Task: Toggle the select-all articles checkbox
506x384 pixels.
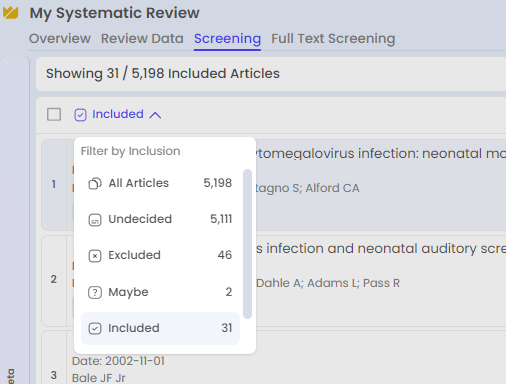Action: (x=54, y=114)
